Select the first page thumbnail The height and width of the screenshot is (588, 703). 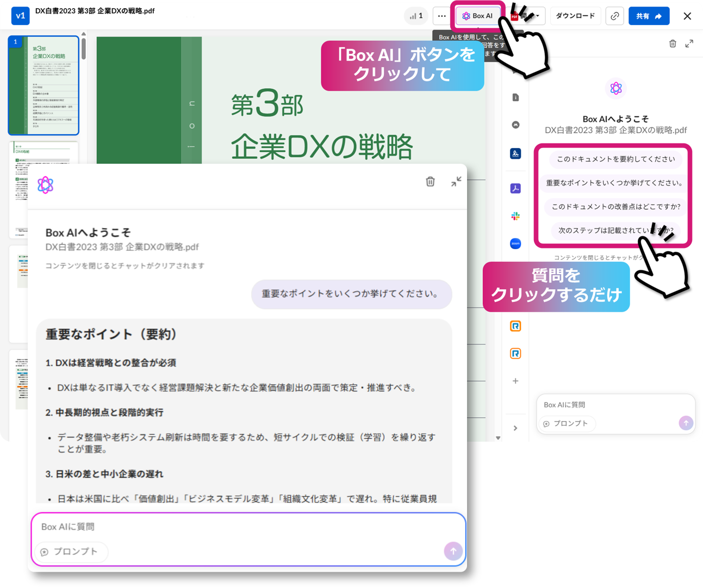click(x=43, y=84)
